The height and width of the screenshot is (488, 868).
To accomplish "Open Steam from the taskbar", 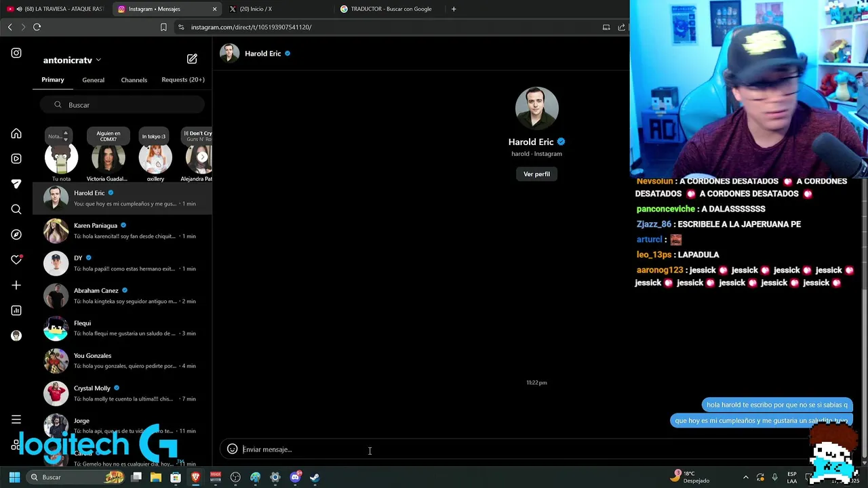I will pyautogui.click(x=315, y=477).
